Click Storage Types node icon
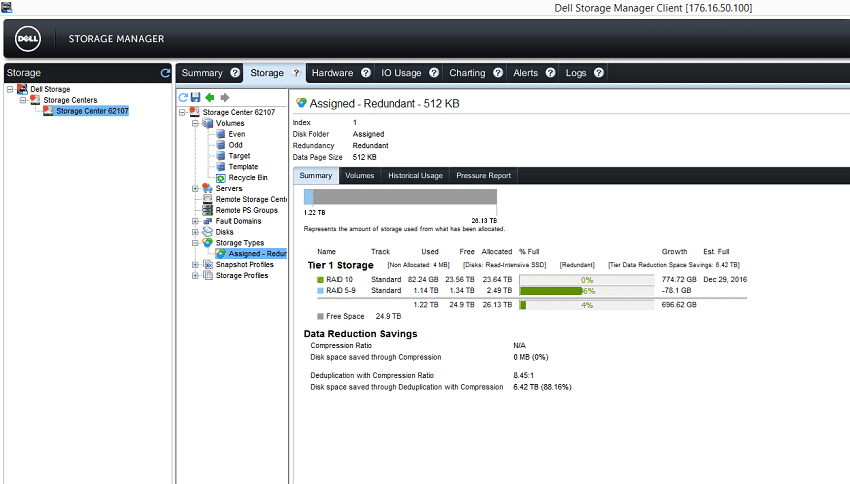850x484 pixels. (x=207, y=242)
